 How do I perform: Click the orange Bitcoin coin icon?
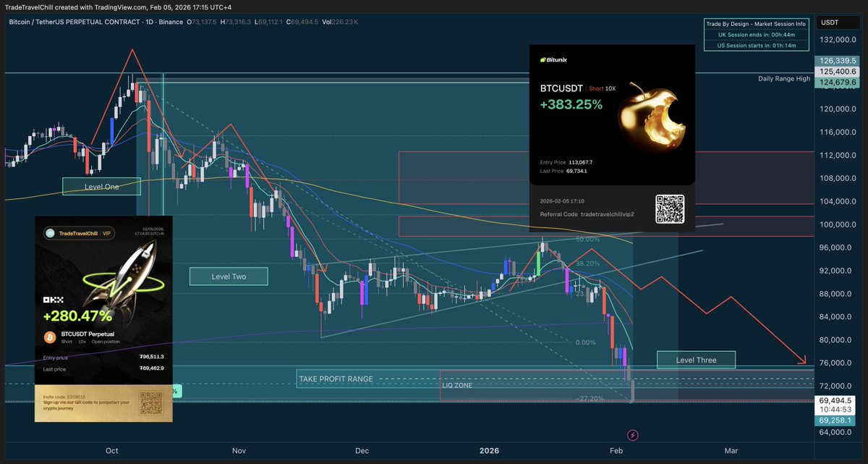click(x=50, y=339)
